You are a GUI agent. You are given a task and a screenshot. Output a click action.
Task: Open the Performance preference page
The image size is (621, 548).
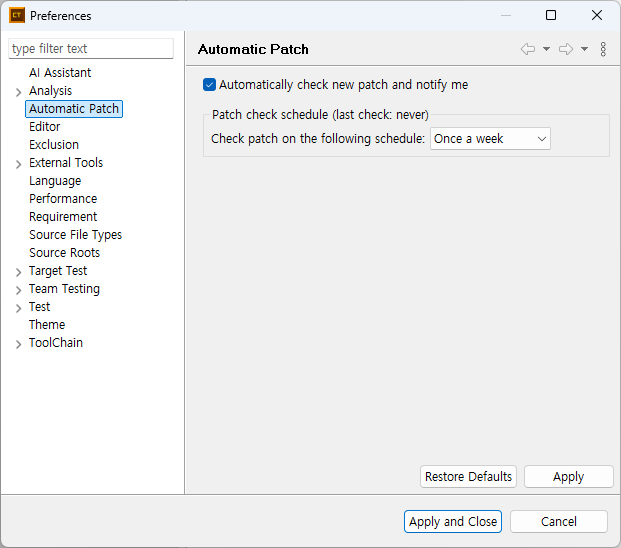63,199
